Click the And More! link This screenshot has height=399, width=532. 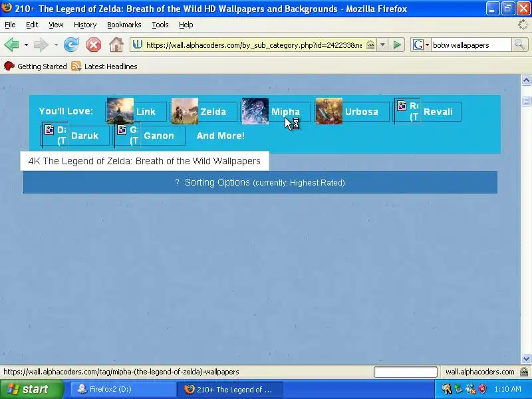[221, 136]
